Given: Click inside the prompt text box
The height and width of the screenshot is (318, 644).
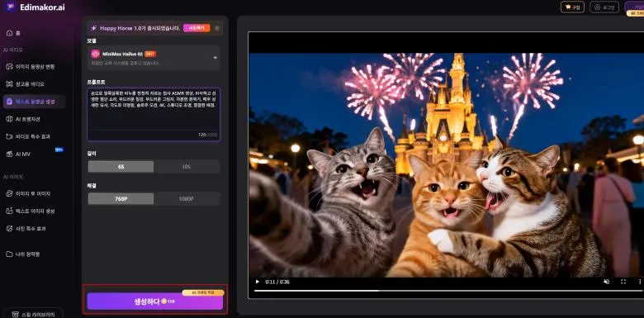Looking at the screenshot, I should coord(154,115).
